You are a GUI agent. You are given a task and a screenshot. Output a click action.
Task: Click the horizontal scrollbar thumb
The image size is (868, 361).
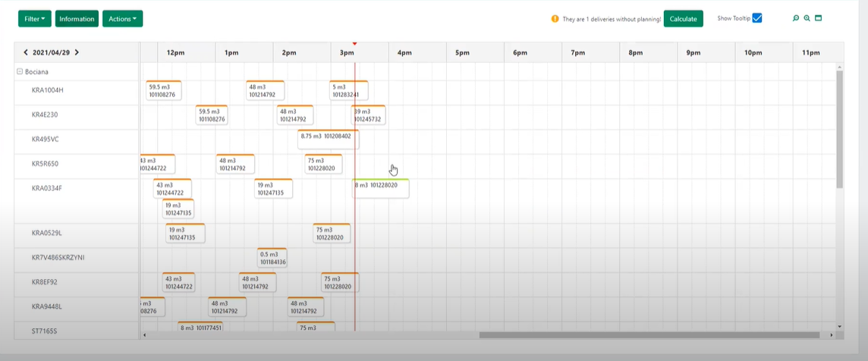[649, 335]
